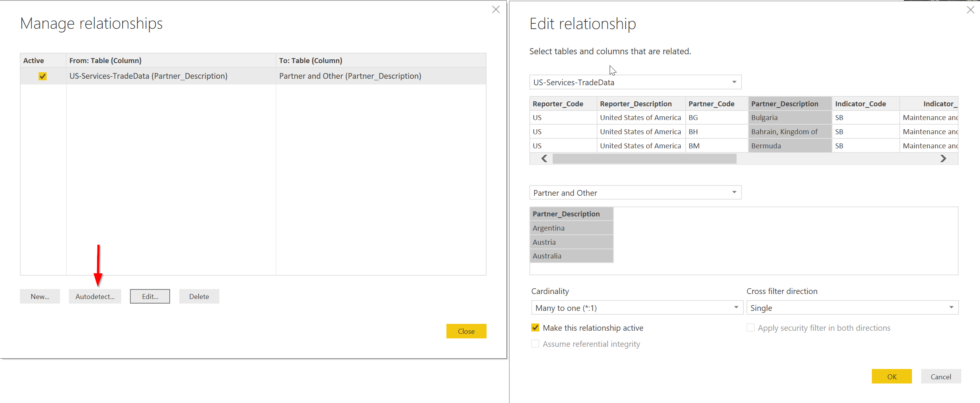Image resolution: width=980 pixels, height=403 pixels.
Task: Click the Autodetect button
Action: [95, 296]
